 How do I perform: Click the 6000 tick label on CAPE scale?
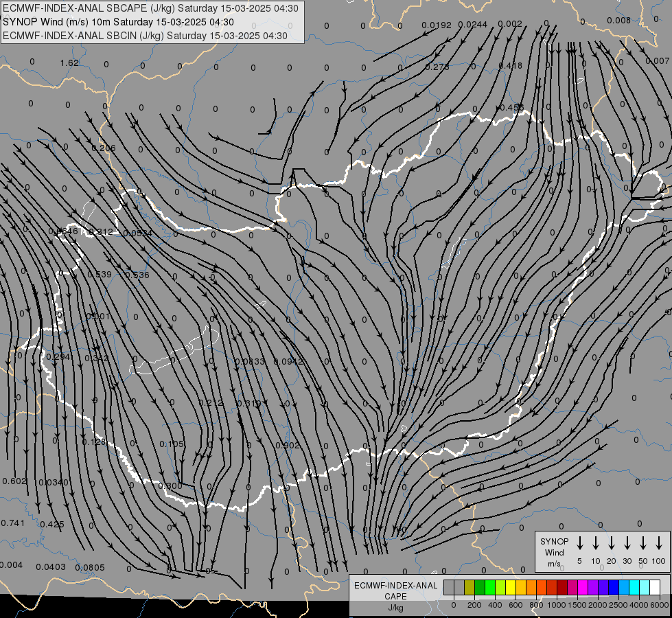pyautogui.click(x=659, y=605)
